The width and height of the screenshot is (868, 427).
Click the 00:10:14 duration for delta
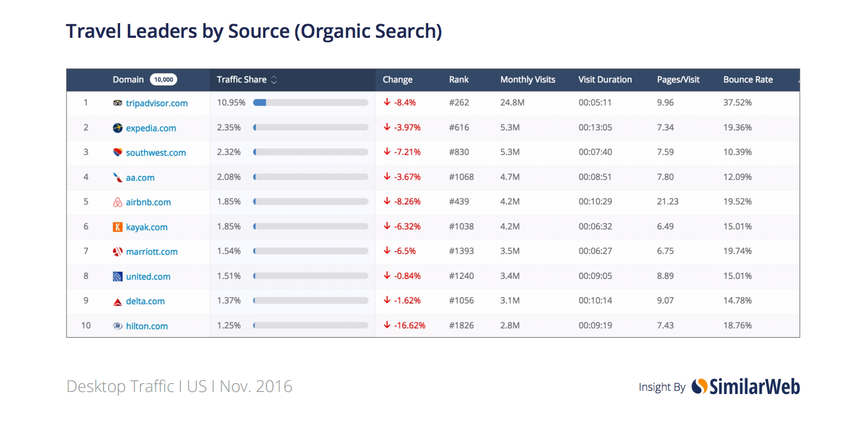pos(595,300)
